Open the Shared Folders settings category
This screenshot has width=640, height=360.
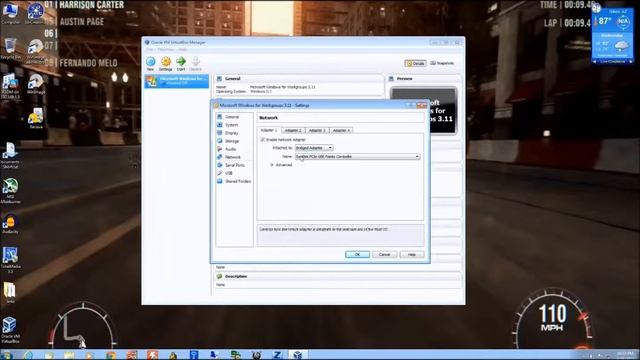click(x=238, y=181)
